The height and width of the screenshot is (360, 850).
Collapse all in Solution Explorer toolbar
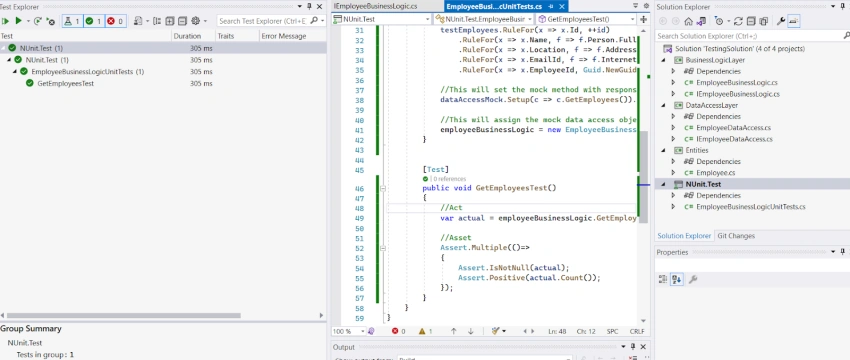751,21
